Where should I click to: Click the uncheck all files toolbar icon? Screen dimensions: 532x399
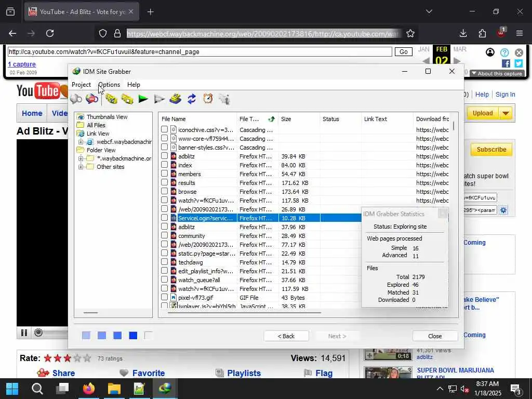coord(127,99)
